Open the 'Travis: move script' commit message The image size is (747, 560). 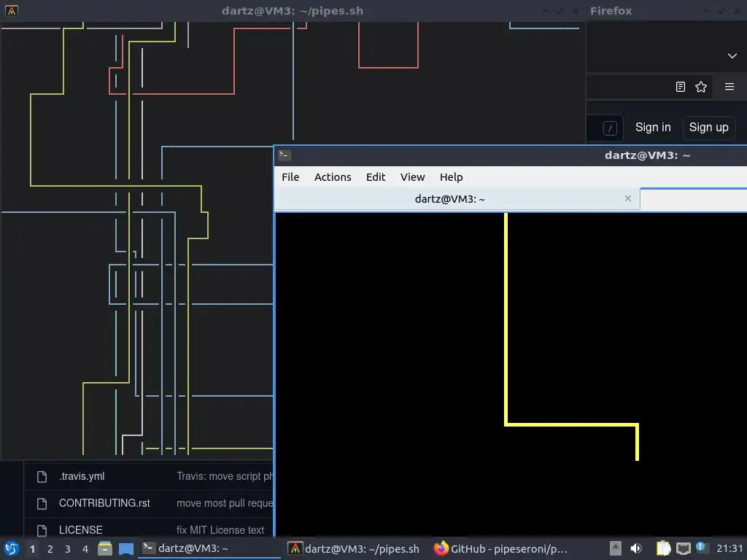[225, 476]
